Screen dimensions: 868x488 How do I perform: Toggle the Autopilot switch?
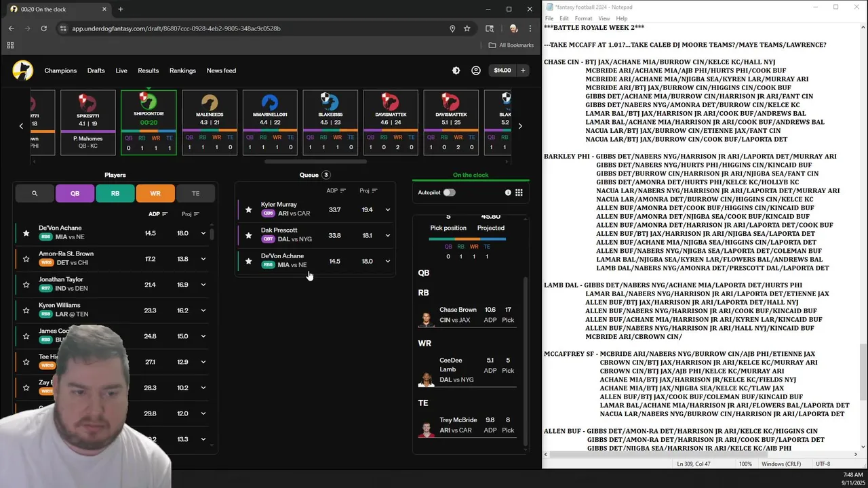click(x=449, y=192)
